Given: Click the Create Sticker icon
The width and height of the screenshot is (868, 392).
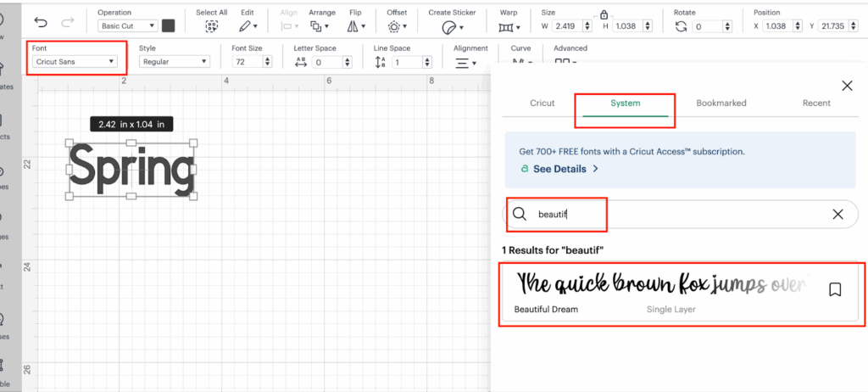Looking at the screenshot, I should click(450, 26).
